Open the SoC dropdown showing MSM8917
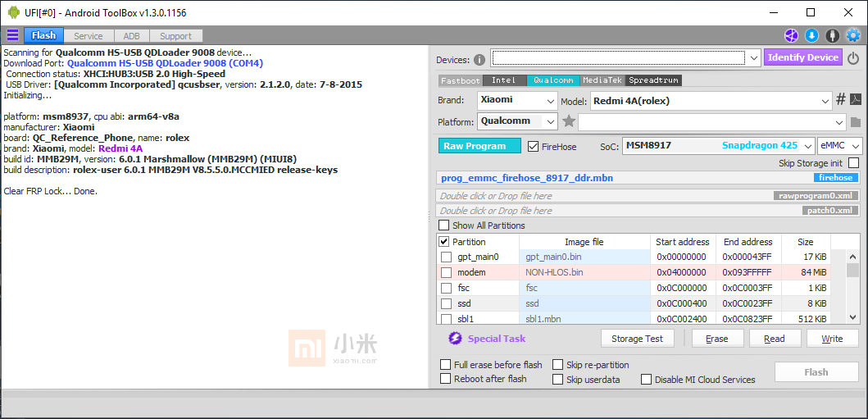The width and height of the screenshot is (868, 419). (719, 146)
